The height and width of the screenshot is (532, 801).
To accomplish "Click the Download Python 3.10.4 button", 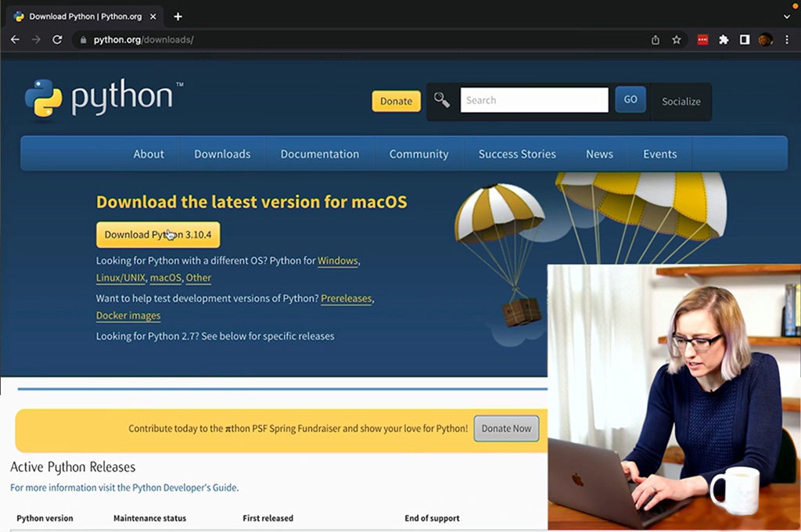I will [158, 235].
